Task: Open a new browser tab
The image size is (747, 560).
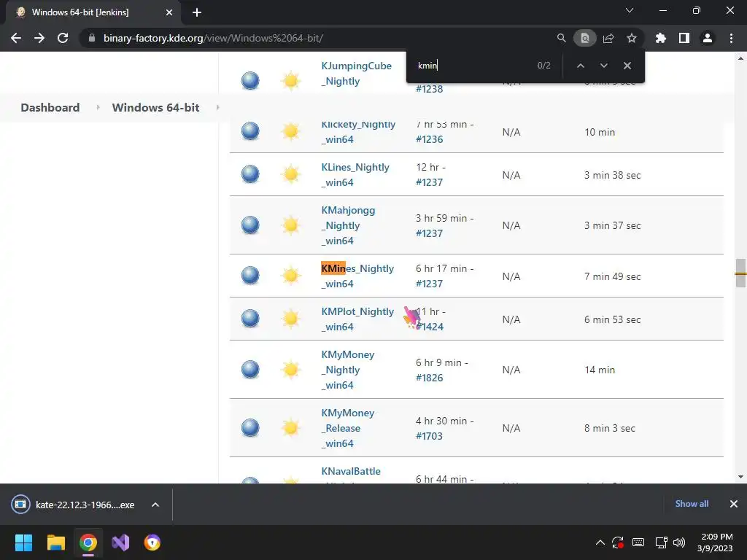Action: click(x=197, y=12)
